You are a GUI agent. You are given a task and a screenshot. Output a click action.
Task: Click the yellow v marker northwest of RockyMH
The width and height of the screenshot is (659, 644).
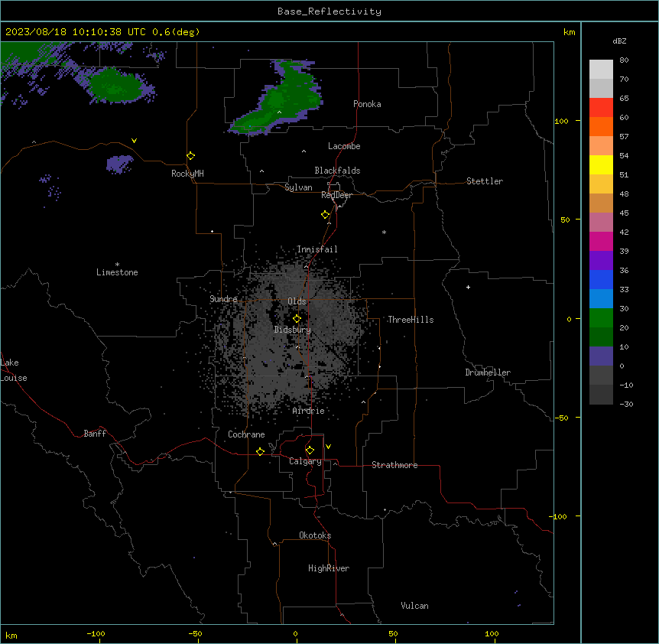134,141
